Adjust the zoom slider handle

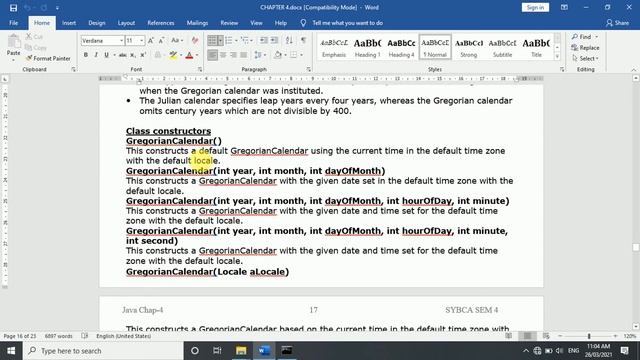[589, 336]
